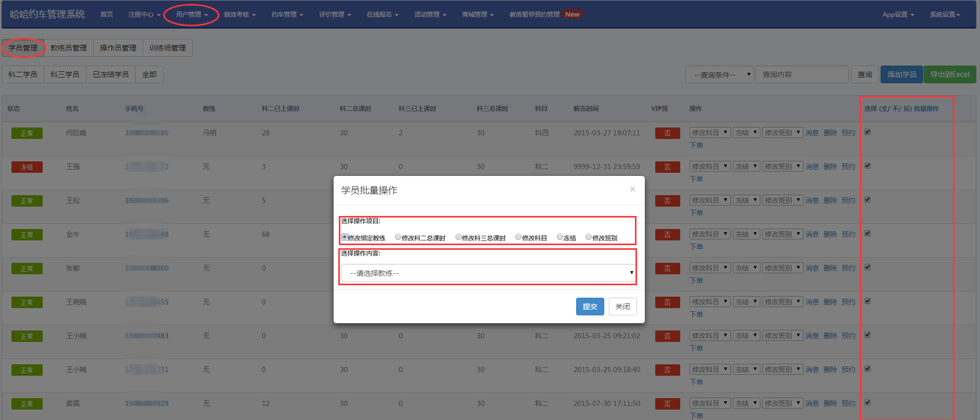Open the 请选择教练 dropdown

[489, 273]
